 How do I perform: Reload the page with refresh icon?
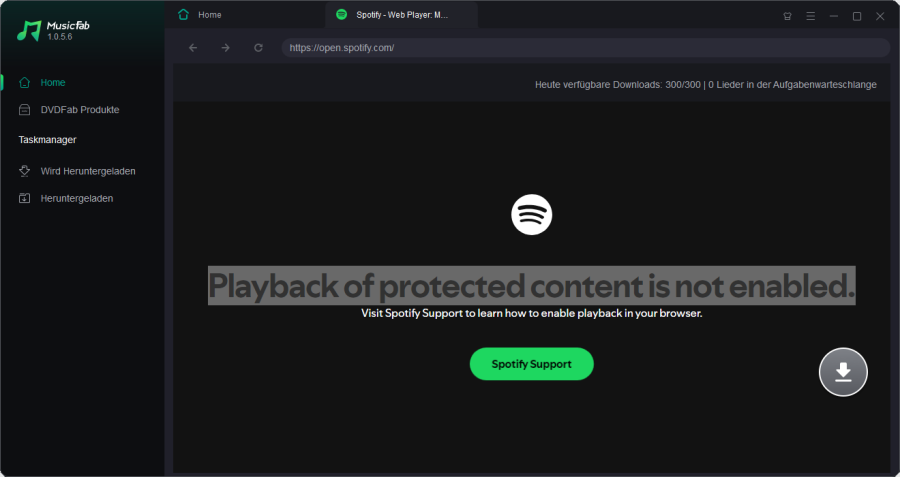(x=258, y=48)
